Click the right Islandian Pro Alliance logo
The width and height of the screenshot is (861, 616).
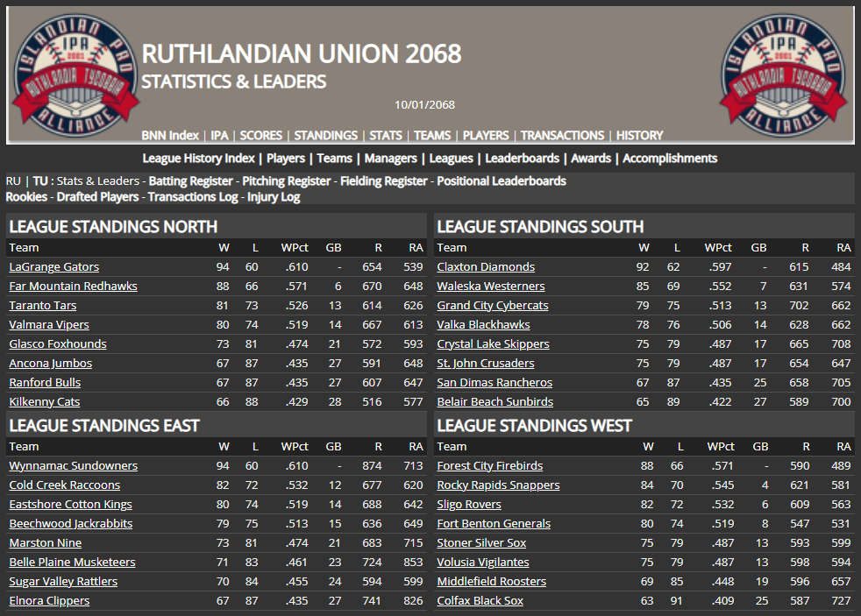785,74
